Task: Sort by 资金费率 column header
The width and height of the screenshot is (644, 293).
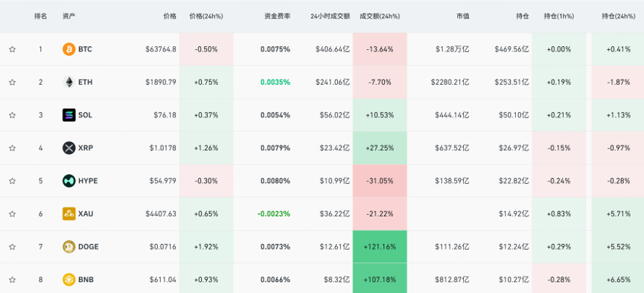Action: 277,16
